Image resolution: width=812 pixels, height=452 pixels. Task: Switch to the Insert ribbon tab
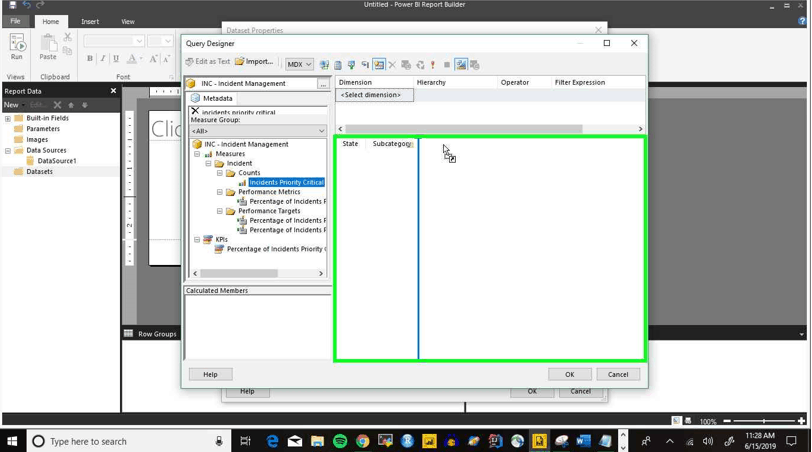[x=90, y=22]
